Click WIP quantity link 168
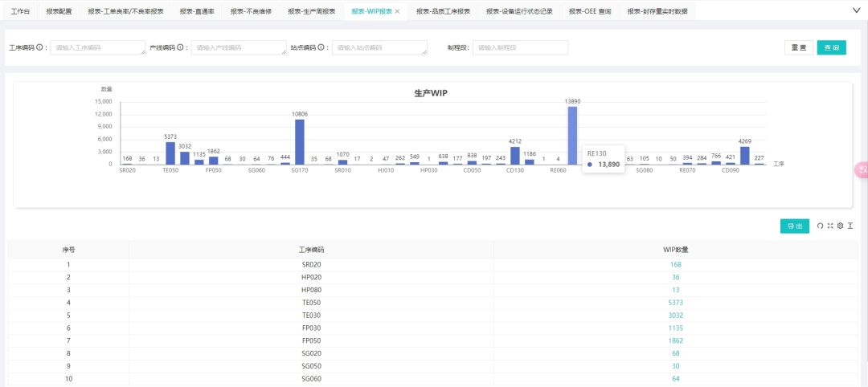Image resolution: width=868 pixels, height=387 pixels. [x=675, y=265]
